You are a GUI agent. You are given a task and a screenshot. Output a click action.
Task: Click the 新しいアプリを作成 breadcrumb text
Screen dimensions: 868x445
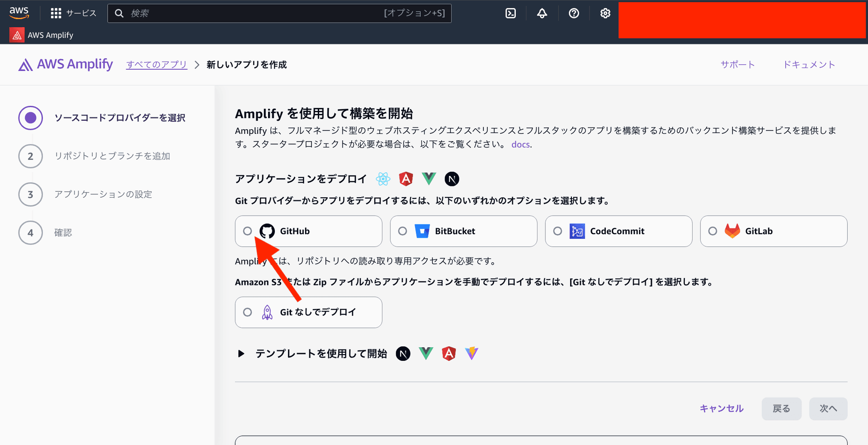pyautogui.click(x=247, y=65)
